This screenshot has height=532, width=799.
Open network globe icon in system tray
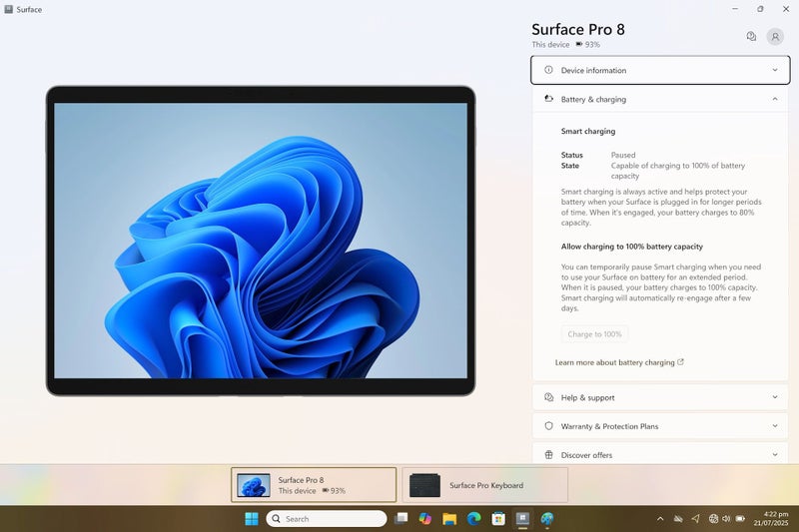coord(713,519)
